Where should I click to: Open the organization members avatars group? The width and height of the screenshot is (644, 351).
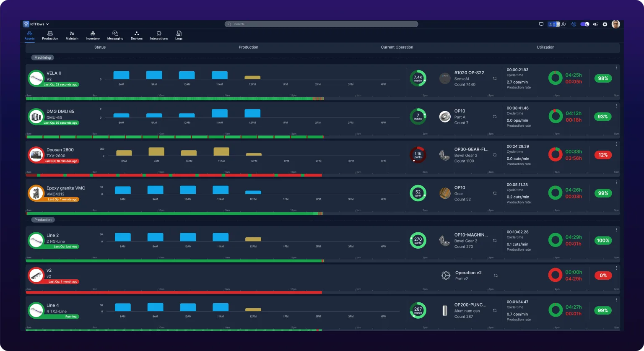(554, 24)
